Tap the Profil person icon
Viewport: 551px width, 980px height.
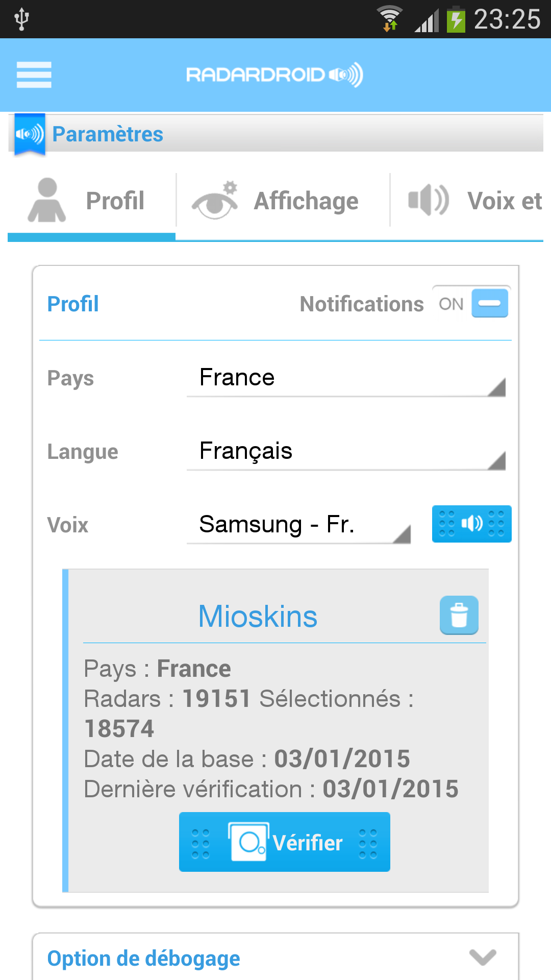pos(47,201)
